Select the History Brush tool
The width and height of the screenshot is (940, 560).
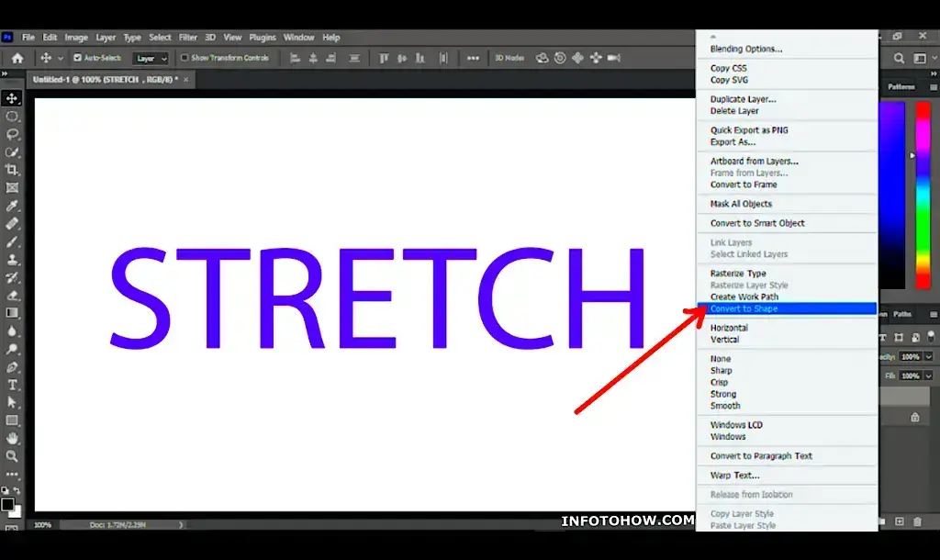pyautogui.click(x=12, y=277)
